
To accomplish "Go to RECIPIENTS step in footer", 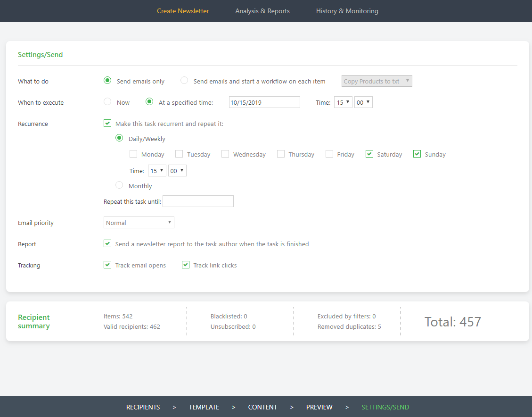I will coord(143,407).
